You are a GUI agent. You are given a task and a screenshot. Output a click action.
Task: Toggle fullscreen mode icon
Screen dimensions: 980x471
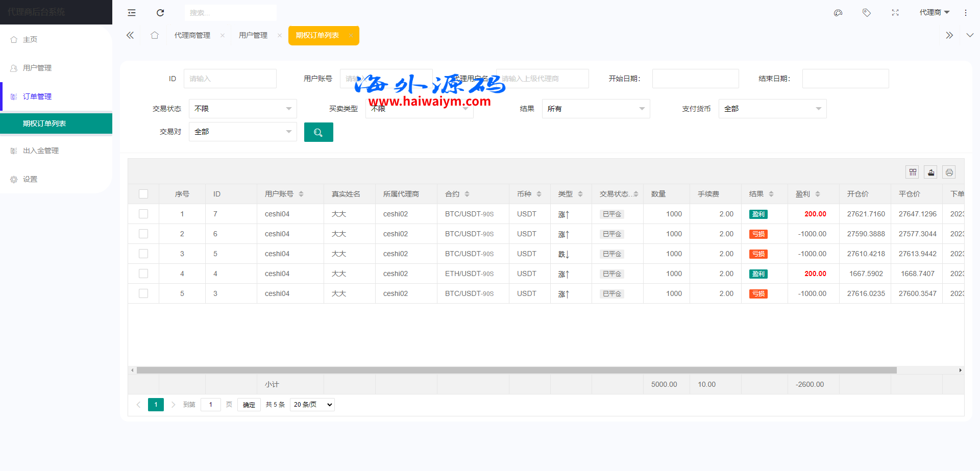coord(895,13)
